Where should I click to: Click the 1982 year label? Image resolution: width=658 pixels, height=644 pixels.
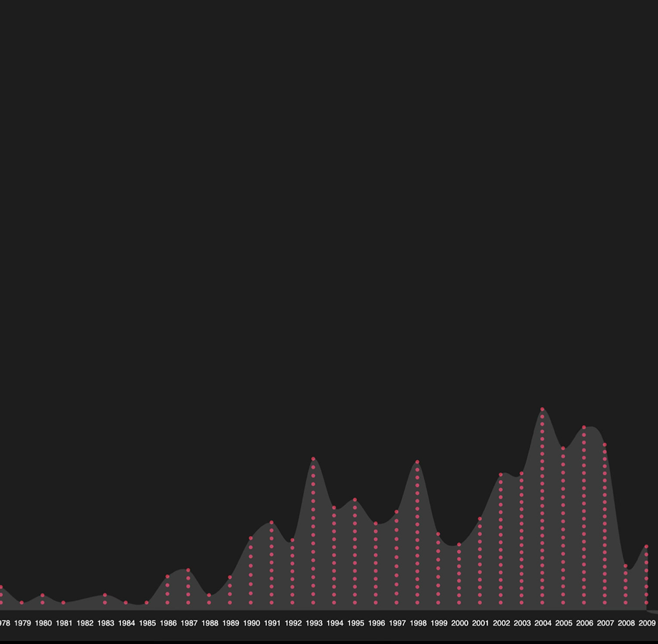[85, 623]
